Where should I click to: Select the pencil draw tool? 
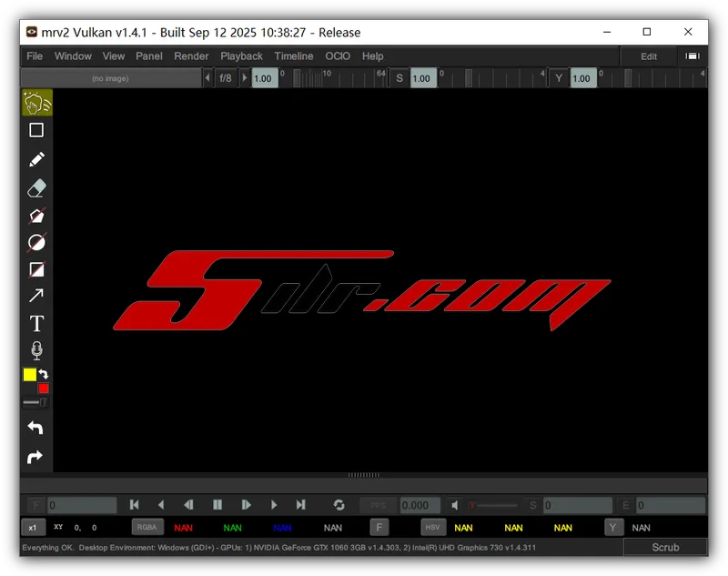36,159
